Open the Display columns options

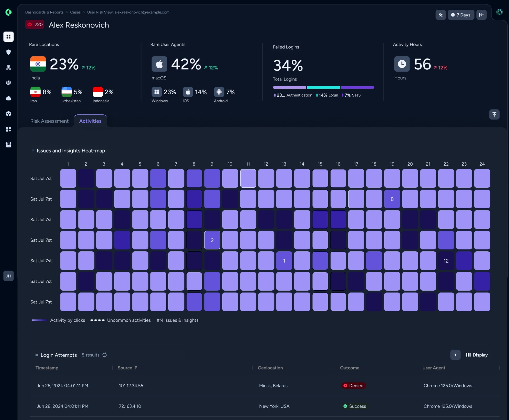[x=477, y=355]
